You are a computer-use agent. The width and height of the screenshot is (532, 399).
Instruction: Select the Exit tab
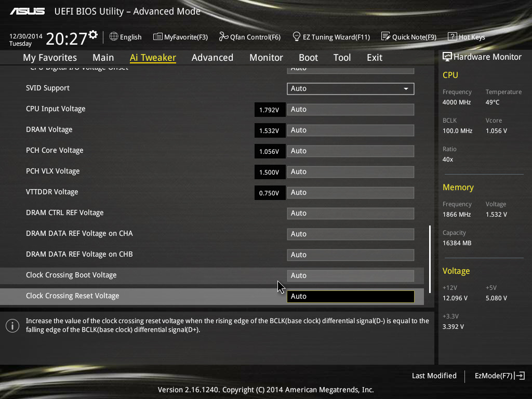(x=375, y=58)
